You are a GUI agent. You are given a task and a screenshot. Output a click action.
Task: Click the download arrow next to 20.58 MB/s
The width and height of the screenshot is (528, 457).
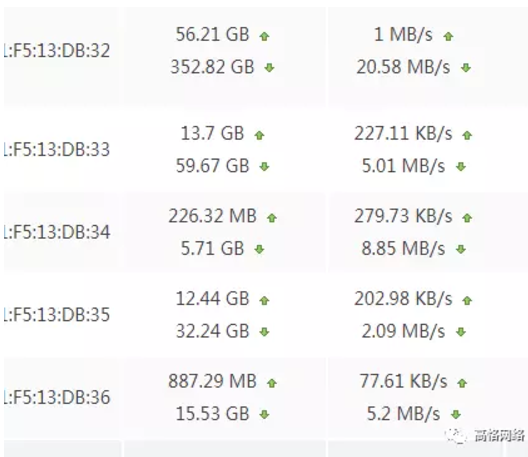pos(466,68)
